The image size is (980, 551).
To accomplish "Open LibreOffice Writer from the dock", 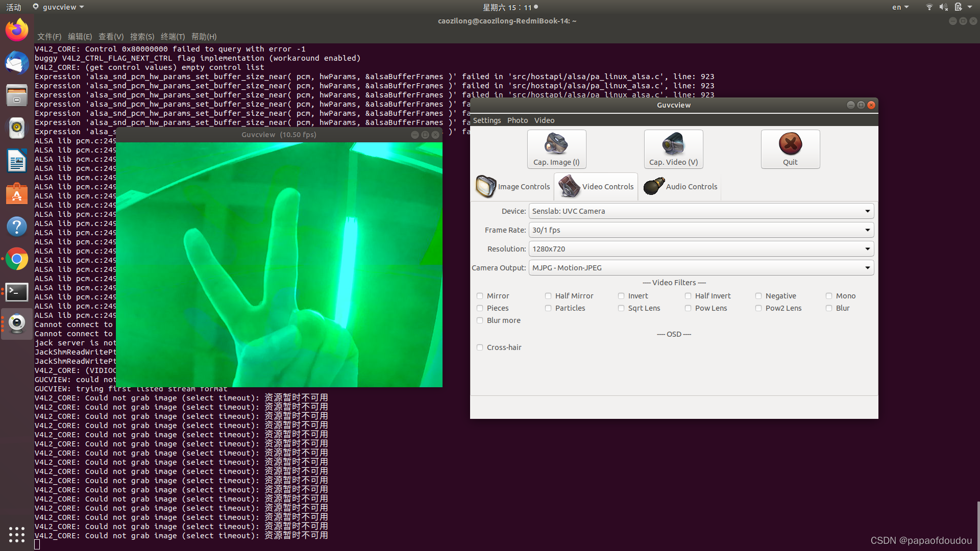I will click(17, 161).
